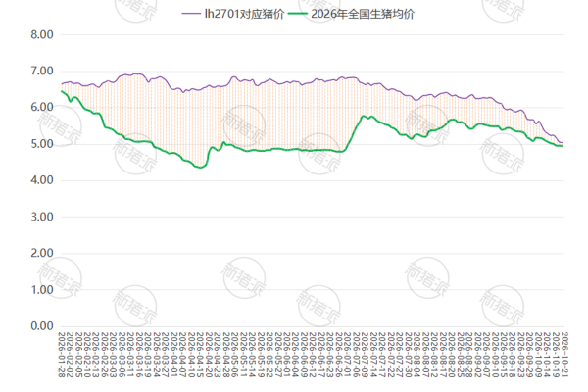588x392 pixels.
Task: Click the 5.00 y-axis label
Action: click(42, 144)
